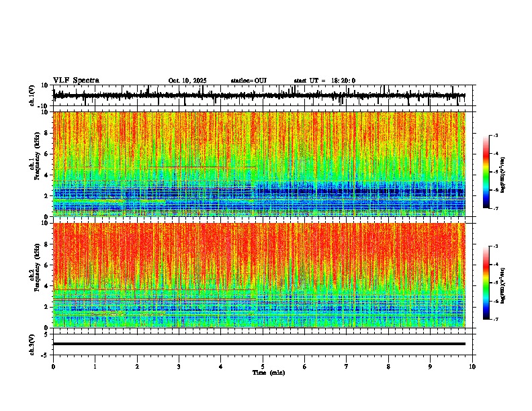Click time axis tick label "4"
The image size is (532, 411).
(221, 367)
